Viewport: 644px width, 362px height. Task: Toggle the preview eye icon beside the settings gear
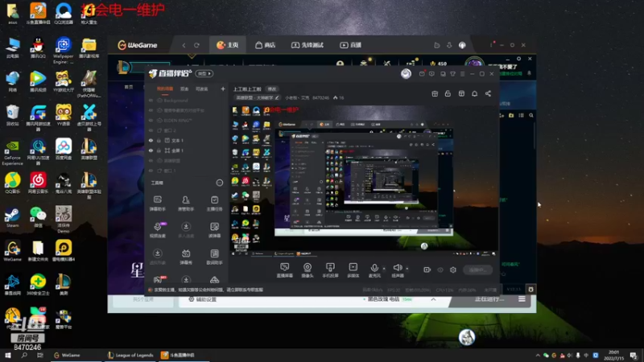click(440, 269)
